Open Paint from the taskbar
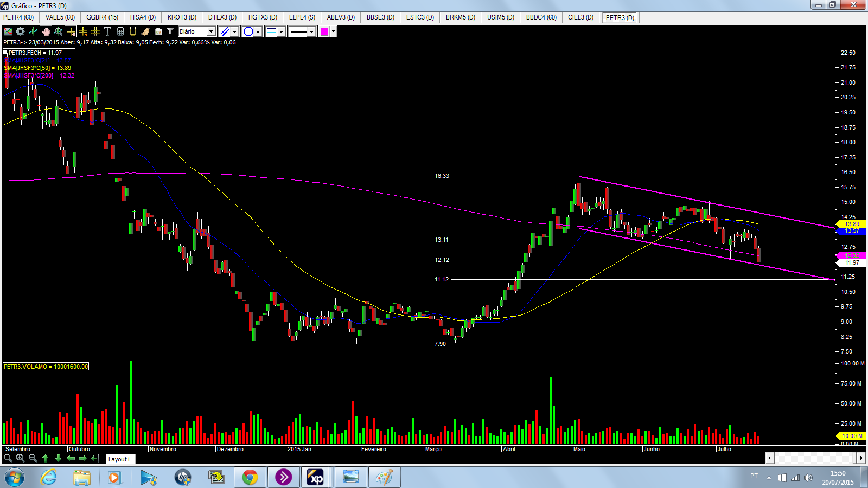868x488 pixels. coord(384,478)
